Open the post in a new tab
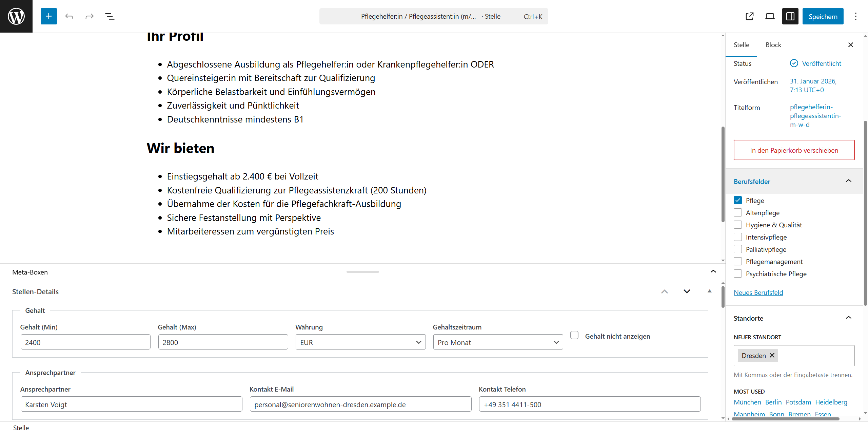 click(x=749, y=16)
